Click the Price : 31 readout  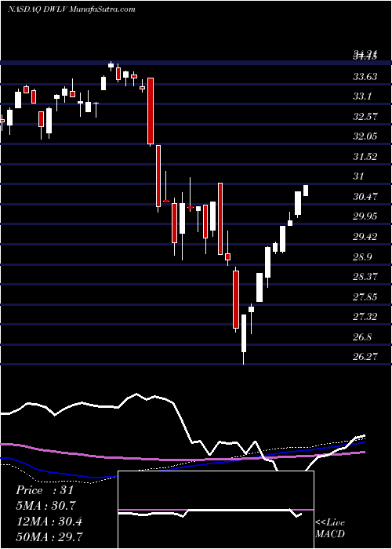tap(45, 490)
